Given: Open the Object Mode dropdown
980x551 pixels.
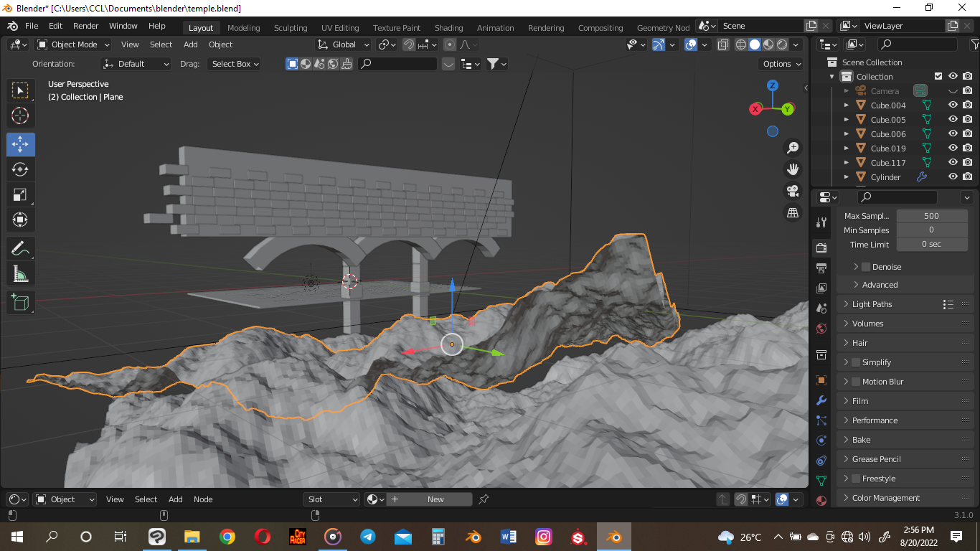Looking at the screenshot, I should 72,44.
